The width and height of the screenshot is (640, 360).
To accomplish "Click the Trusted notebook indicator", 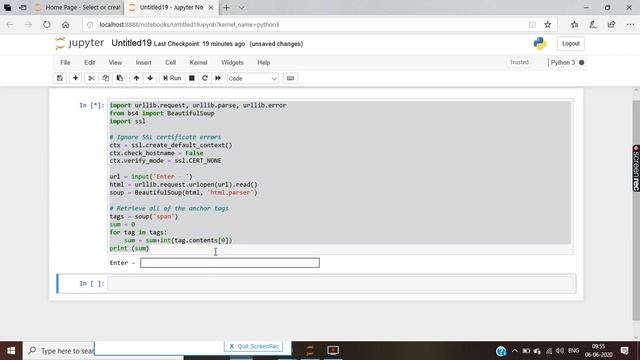I will (519, 62).
